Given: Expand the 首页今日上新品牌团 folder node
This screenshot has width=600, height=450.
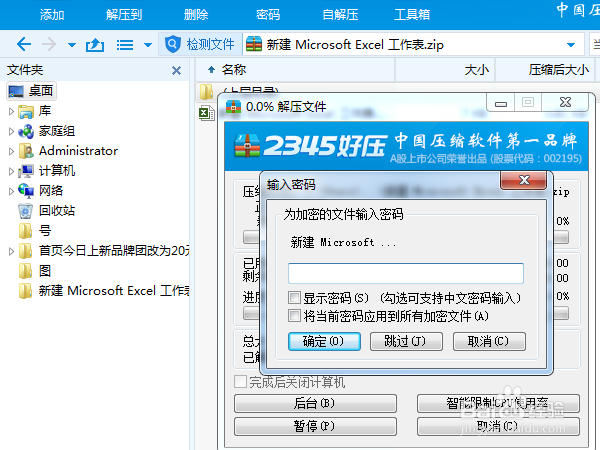Looking at the screenshot, I should click(11, 251).
